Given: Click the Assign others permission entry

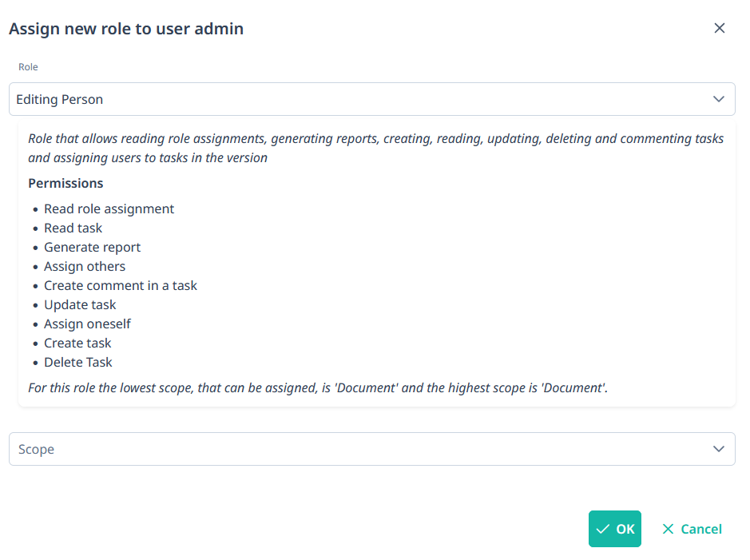Looking at the screenshot, I should (x=85, y=266).
